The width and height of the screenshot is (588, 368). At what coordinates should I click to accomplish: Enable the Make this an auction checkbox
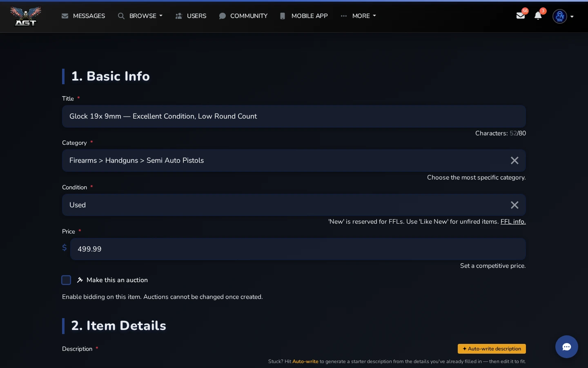point(66,280)
